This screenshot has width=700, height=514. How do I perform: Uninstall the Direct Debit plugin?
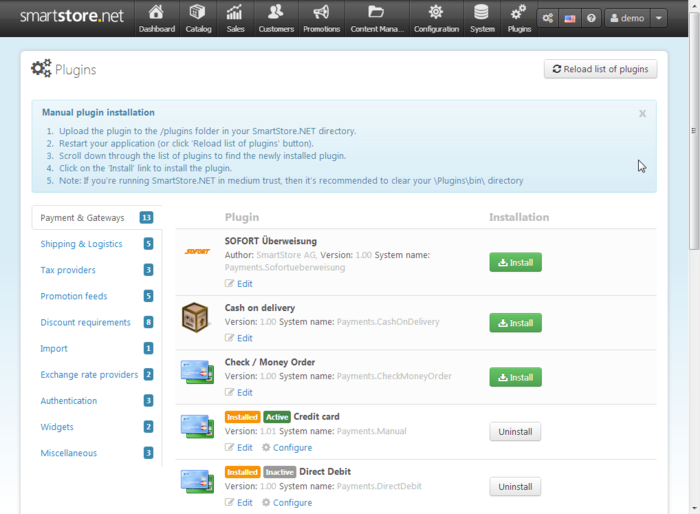tap(515, 487)
